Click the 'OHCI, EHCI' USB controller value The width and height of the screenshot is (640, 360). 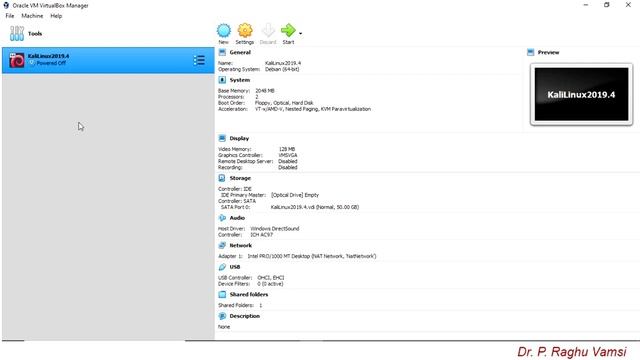click(271, 278)
